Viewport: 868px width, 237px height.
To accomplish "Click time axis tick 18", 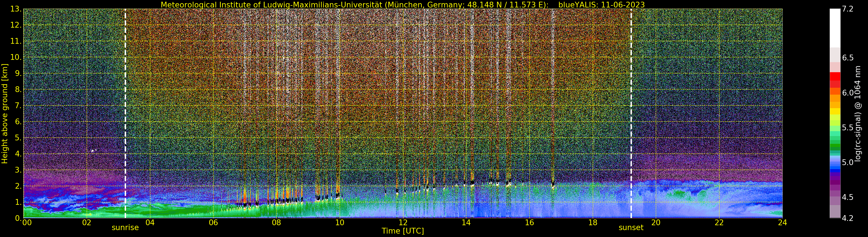I will click(593, 223).
